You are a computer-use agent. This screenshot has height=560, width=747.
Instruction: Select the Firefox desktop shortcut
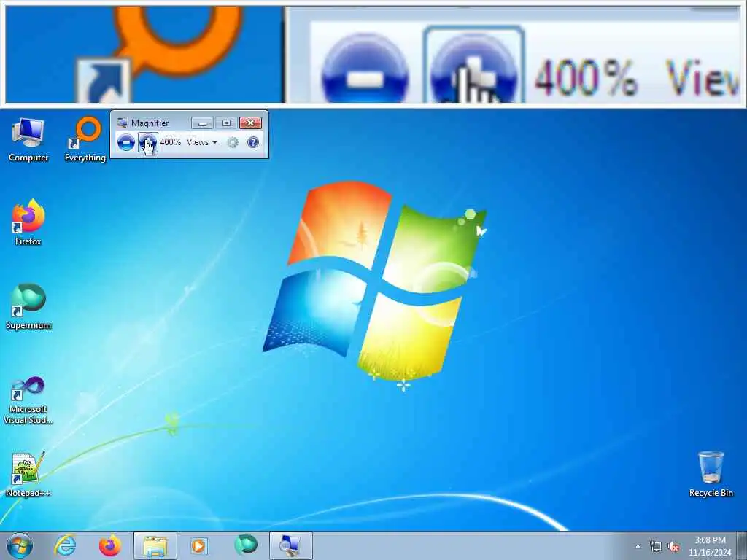pyautogui.click(x=28, y=223)
